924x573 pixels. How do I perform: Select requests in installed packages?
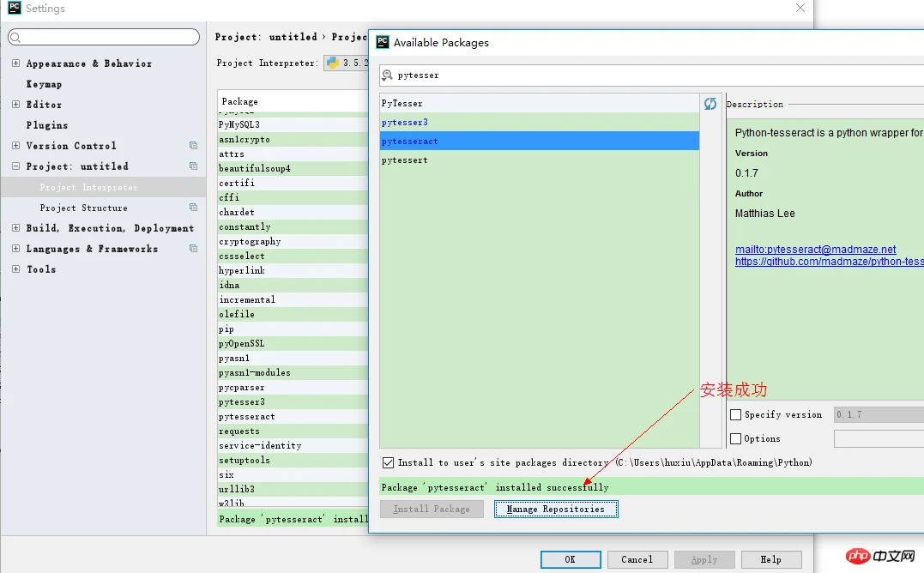(293, 431)
